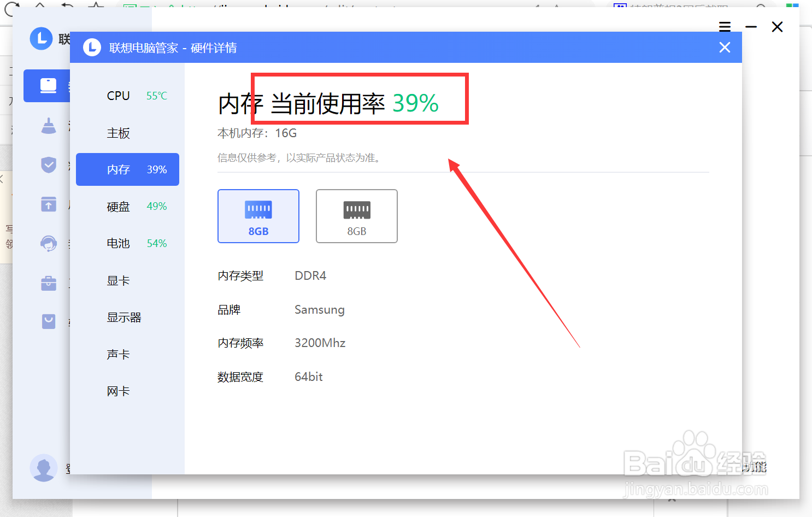Click the 品牌 label

coord(229,310)
